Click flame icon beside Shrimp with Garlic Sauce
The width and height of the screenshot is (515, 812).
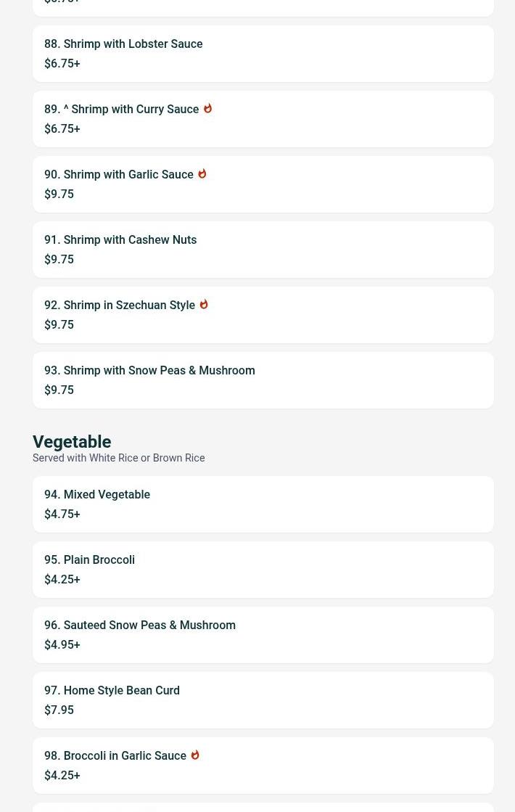point(202,174)
